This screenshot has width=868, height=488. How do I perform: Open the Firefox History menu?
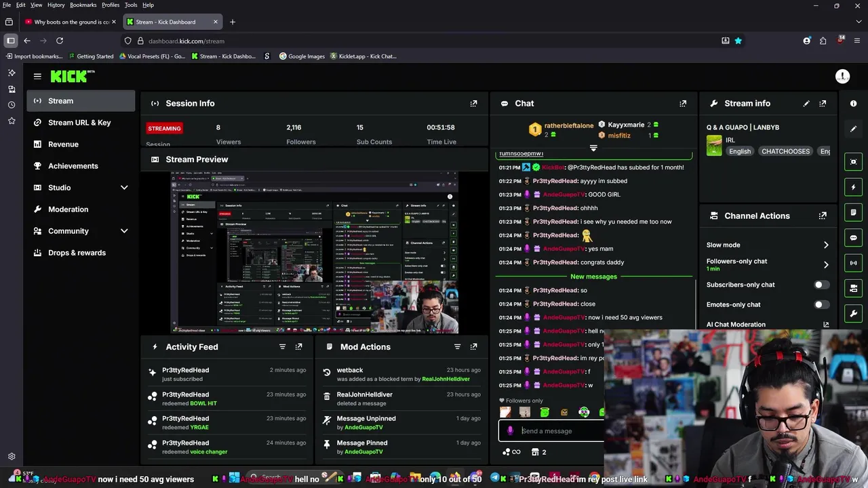click(x=56, y=5)
